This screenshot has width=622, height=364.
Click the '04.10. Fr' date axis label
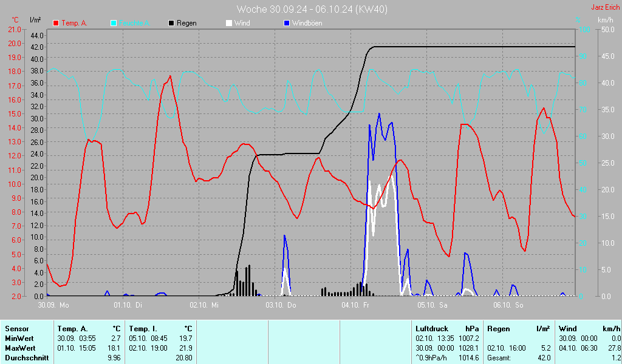click(355, 305)
